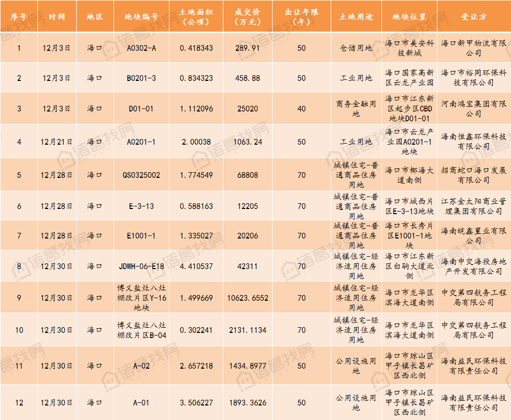Select parcel 博义盐灶八灶棚改片区Y-16地块

(x=141, y=298)
